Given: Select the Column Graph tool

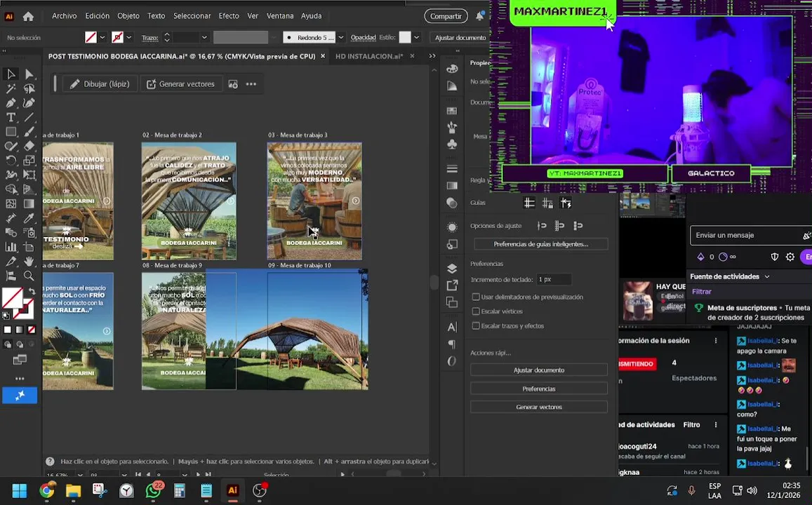Looking at the screenshot, I should 11,247.
